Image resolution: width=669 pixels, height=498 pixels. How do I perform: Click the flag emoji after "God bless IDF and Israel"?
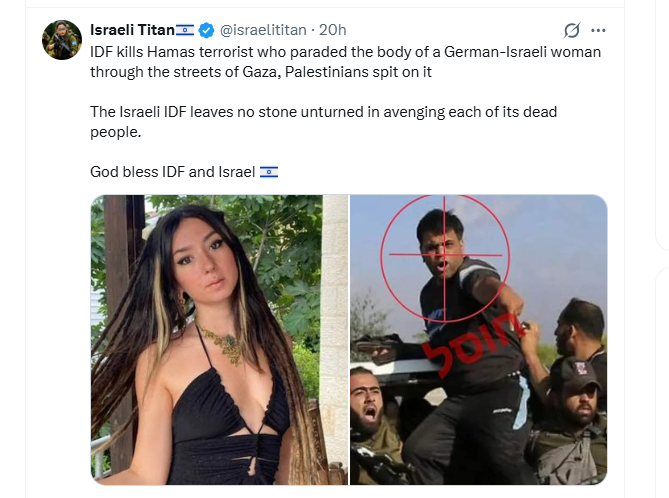[x=268, y=172]
